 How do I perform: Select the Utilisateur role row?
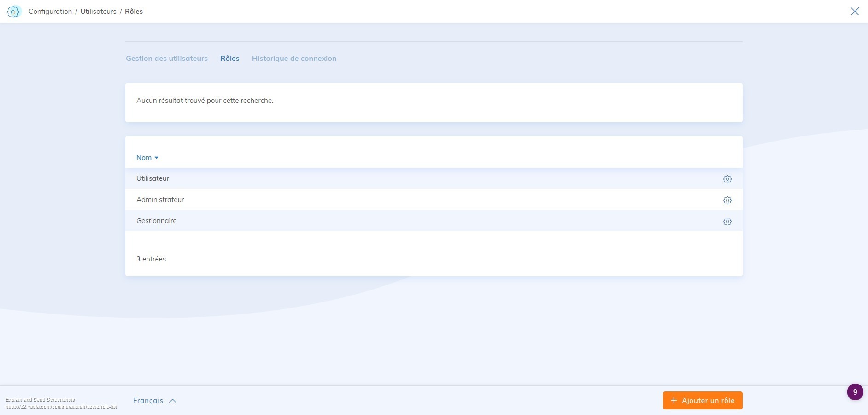[x=152, y=178]
